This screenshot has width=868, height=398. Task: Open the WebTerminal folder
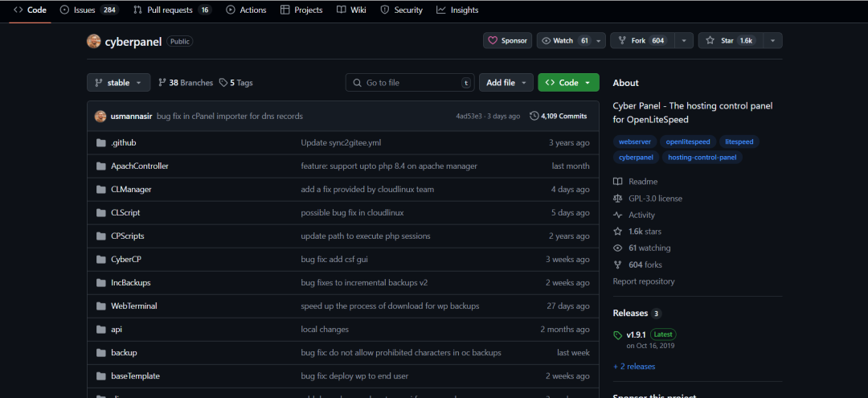coord(134,306)
